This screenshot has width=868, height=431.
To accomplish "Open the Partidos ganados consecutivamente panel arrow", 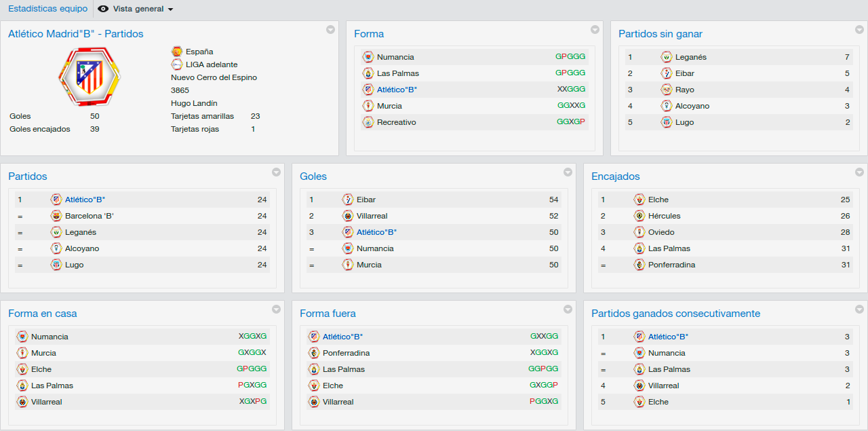I will point(859,310).
